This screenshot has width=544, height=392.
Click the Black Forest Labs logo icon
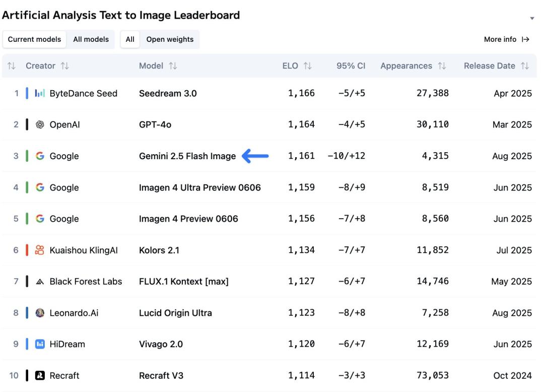40,282
